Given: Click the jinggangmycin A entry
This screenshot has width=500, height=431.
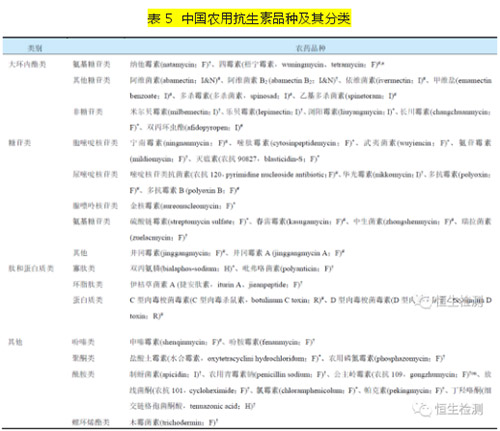Looking at the screenshot, I should point(289,253).
